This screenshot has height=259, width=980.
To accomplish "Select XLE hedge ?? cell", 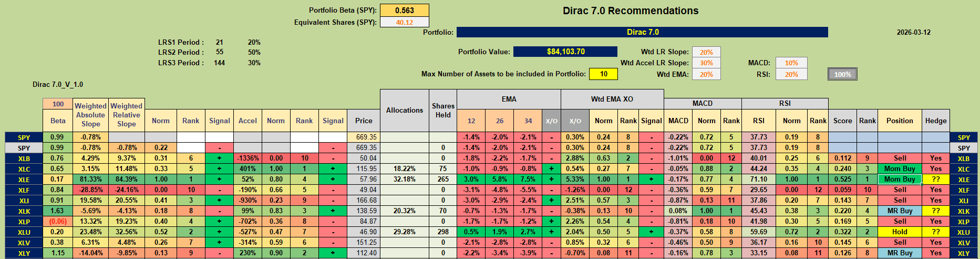I will click(936, 180).
